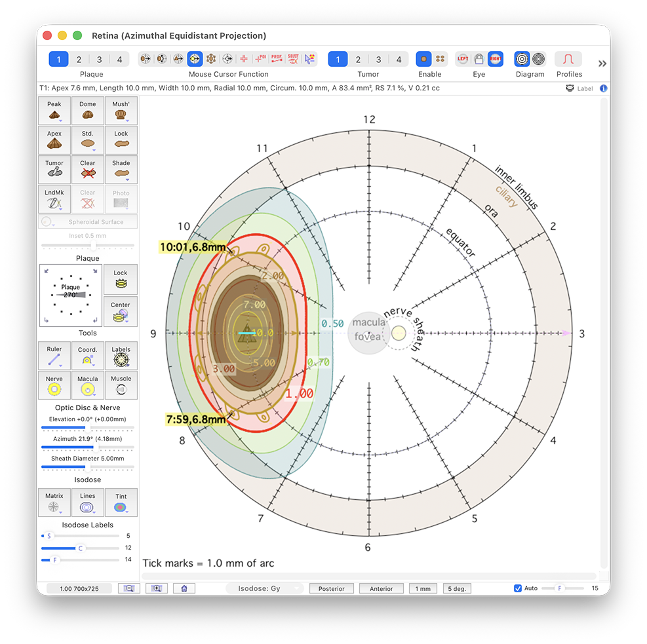
Task: Expand toolbar overflow chevron
Action: 602,64
